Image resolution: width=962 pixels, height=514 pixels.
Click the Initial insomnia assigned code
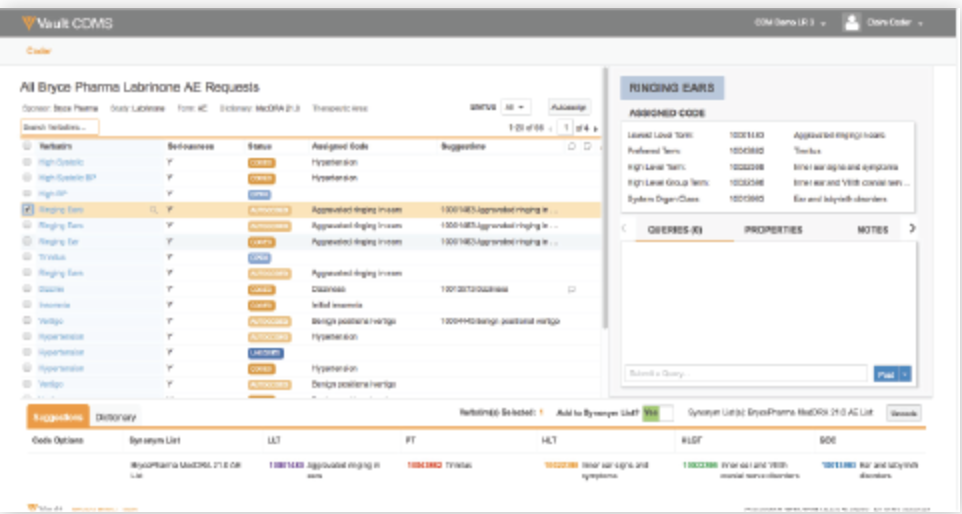click(337, 305)
